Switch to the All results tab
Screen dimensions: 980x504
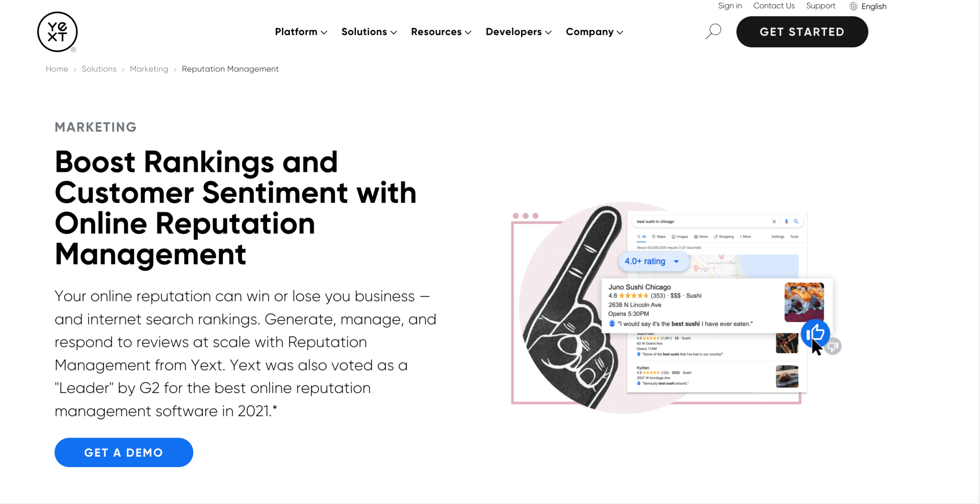click(x=644, y=236)
